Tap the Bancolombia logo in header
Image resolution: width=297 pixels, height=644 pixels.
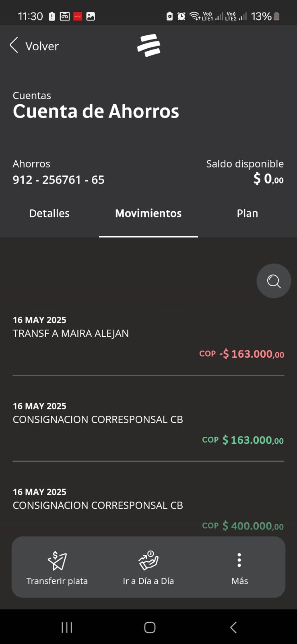point(148,45)
